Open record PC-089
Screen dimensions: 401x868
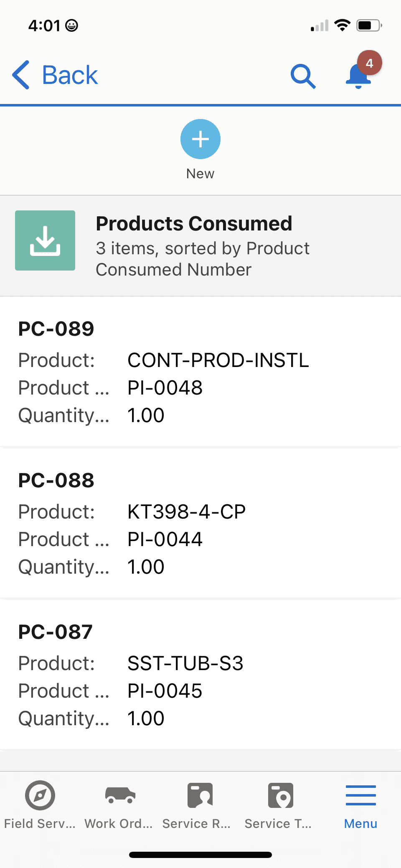tap(200, 372)
